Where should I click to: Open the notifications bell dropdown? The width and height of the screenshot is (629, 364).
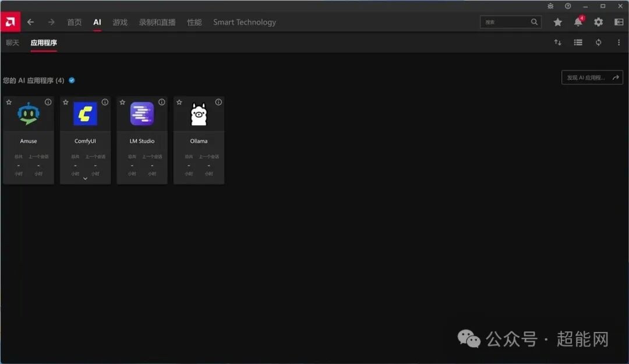578,22
